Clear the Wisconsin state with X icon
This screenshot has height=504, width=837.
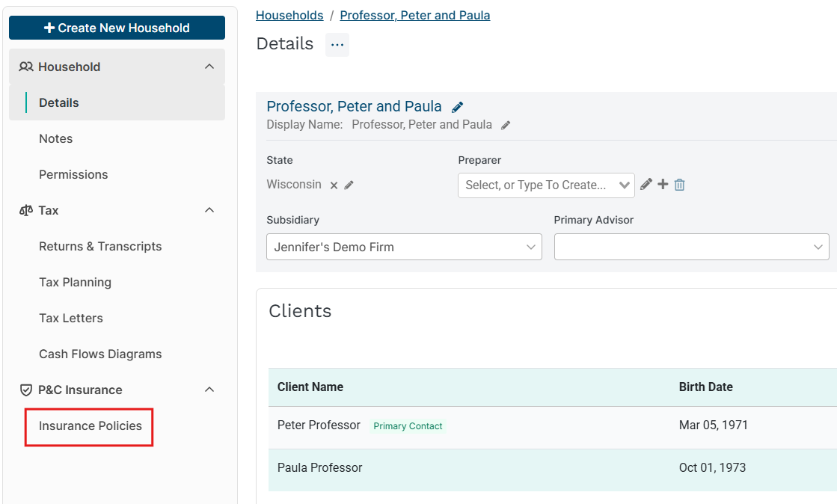[334, 185]
